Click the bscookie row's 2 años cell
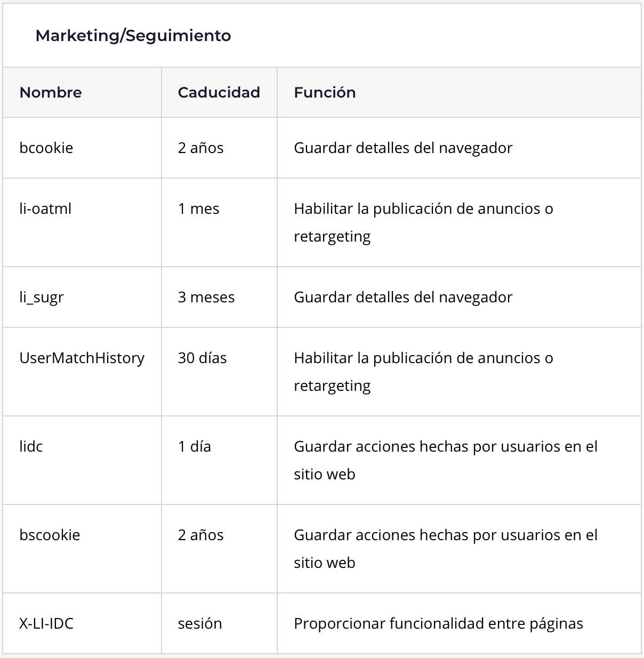 [x=200, y=535]
